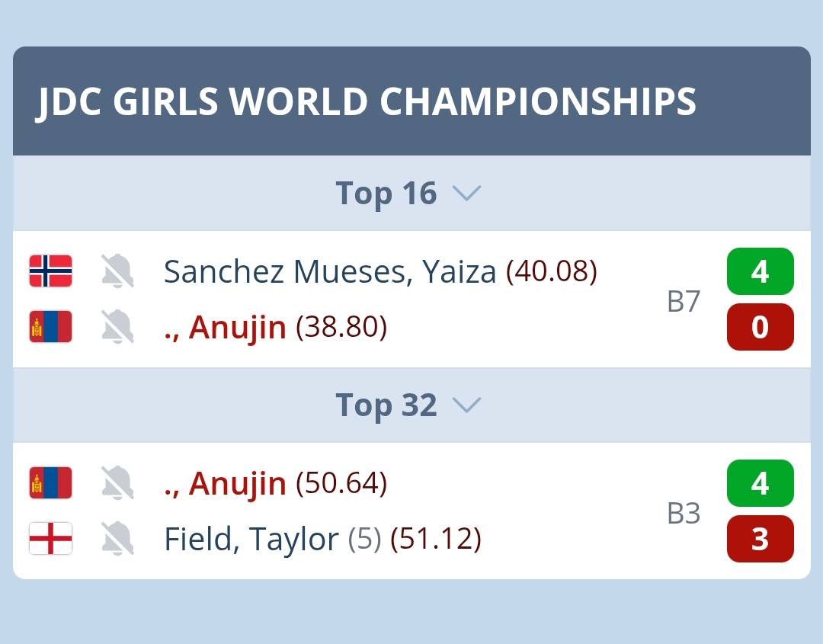Collapse the Top 16 chevron arrow

click(466, 194)
